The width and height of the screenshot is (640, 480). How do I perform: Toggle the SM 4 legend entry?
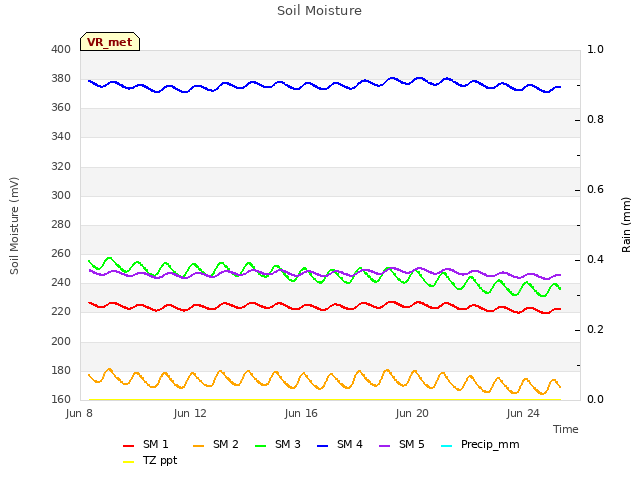(340, 444)
